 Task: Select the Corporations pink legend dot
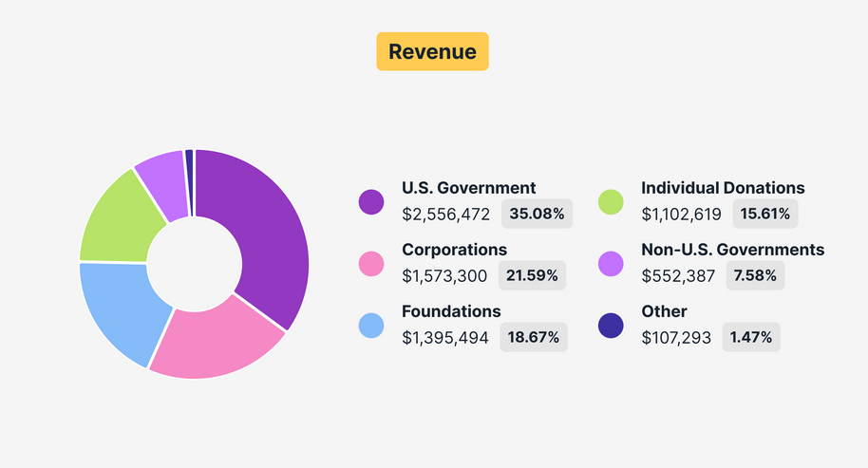370,264
